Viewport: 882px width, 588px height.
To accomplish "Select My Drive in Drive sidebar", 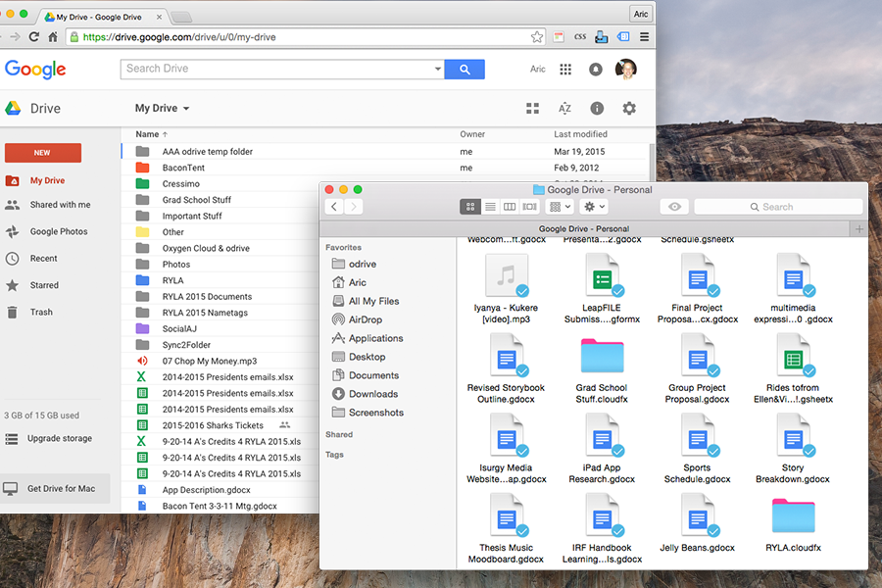I will (47, 180).
